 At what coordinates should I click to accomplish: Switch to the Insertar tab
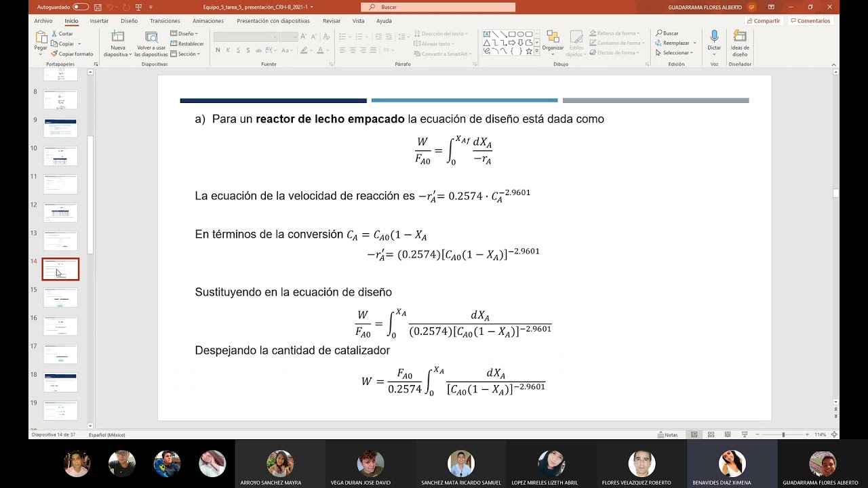99,21
